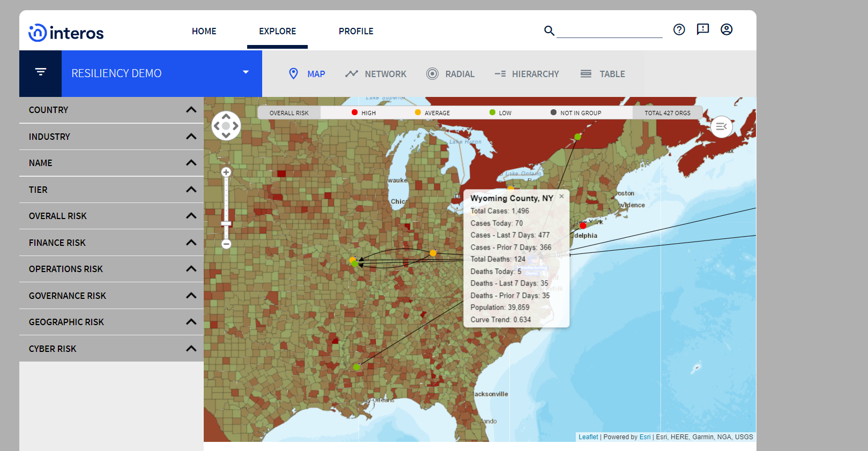Screen dimensions: 868x451
Task: Click the search magnifier icon
Action: coord(549,31)
